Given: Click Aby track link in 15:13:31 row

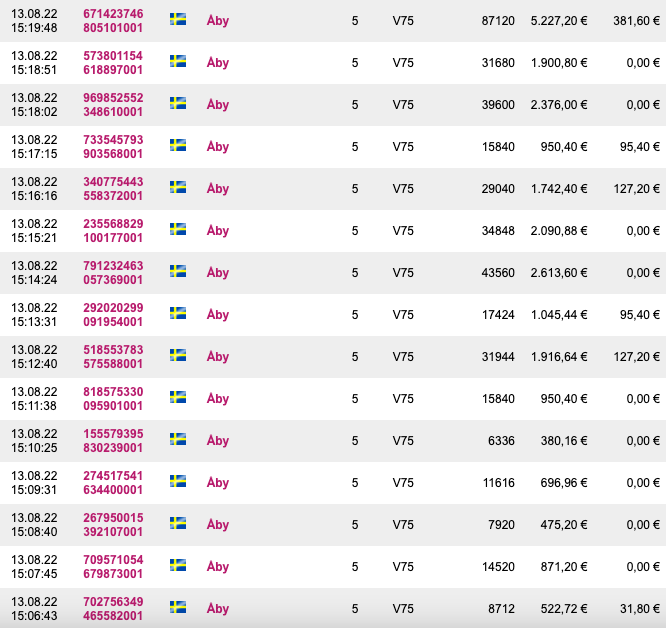Looking at the screenshot, I should [x=217, y=315].
